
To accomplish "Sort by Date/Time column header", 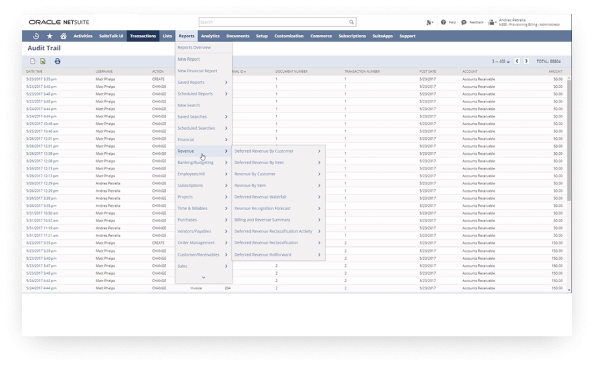I will (34, 72).
